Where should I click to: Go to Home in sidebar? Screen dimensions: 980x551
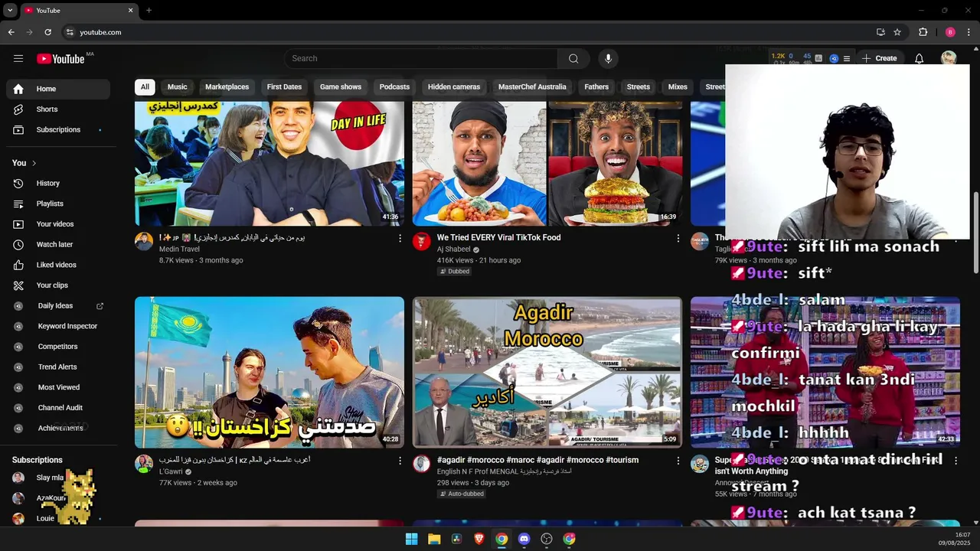[58, 89]
